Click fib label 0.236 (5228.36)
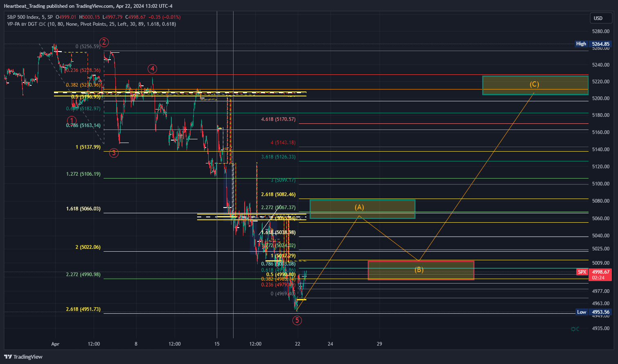This screenshot has height=364, width=618. (x=83, y=70)
